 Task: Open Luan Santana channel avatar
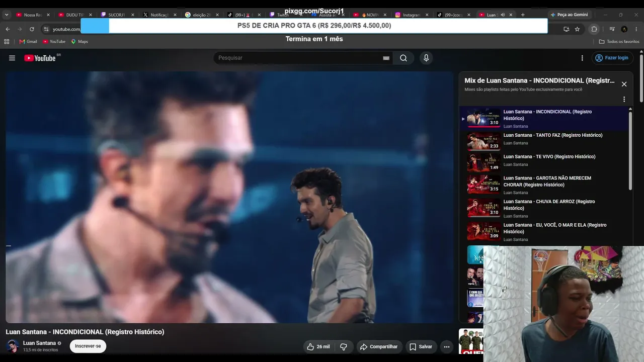(x=13, y=346)
